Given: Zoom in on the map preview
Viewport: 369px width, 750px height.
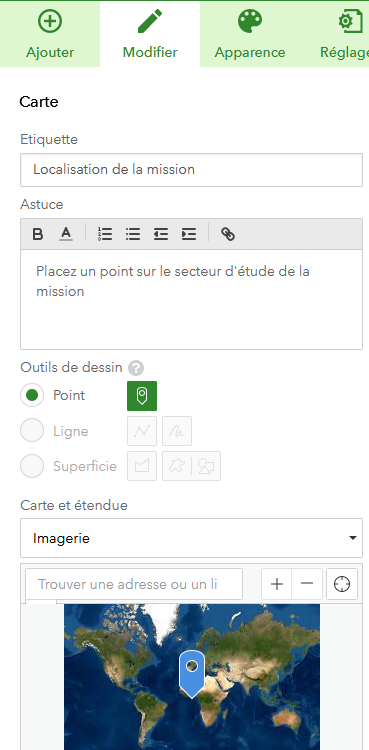Looking at the screenshot, I should coord(277,584).
